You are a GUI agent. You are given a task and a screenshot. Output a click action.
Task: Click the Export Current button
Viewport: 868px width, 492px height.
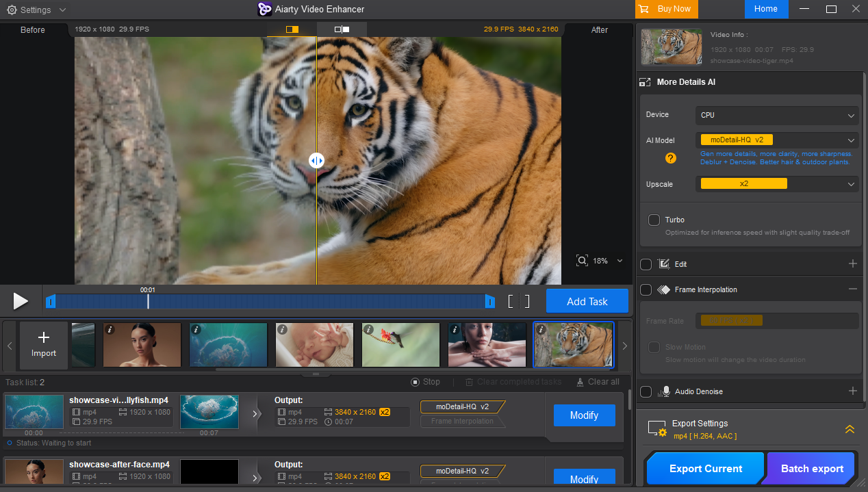click(x=705, y=469)
